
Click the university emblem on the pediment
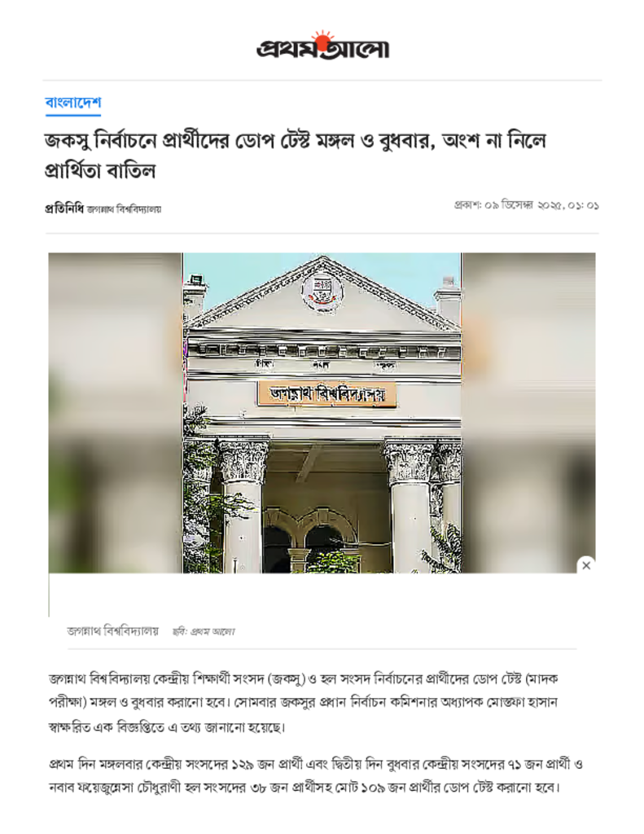tap(322, 291)
